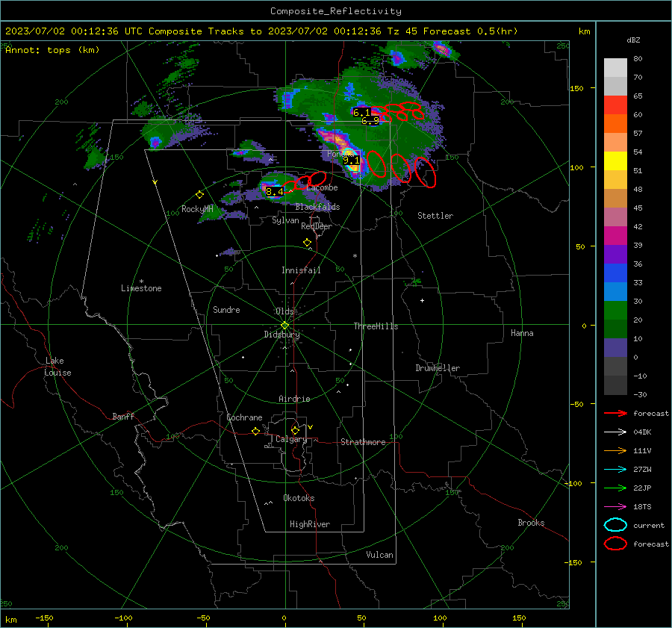
Task: Click the cyan 27ZW arrow legend entry
Action: pyautogui.click(x=615, y=470)
